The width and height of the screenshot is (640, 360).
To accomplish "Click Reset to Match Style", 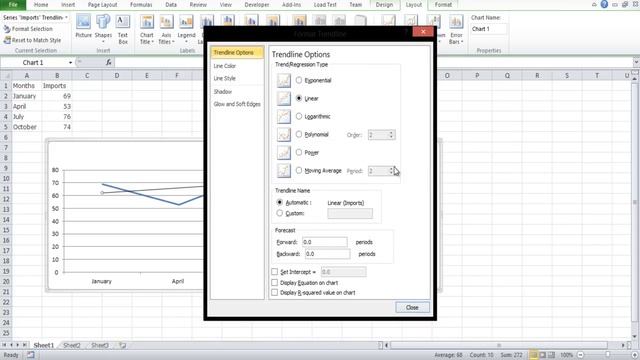I will pos(32,40).
